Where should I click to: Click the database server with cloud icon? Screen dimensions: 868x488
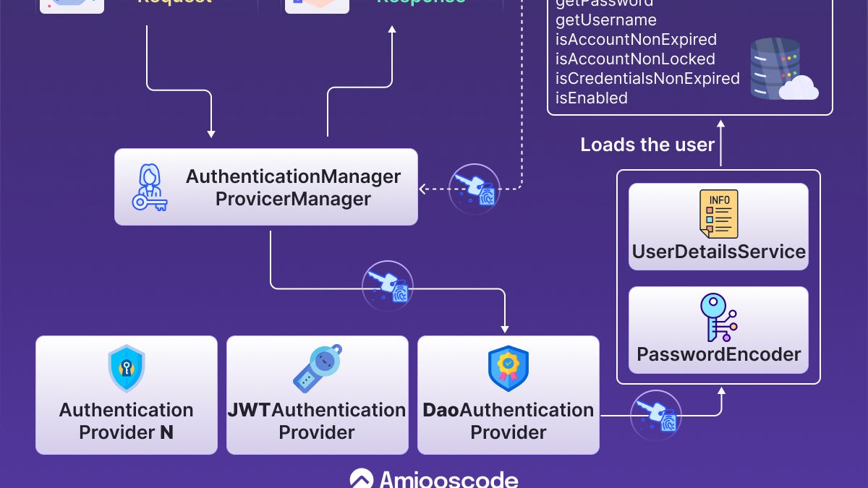click(784, 69)
